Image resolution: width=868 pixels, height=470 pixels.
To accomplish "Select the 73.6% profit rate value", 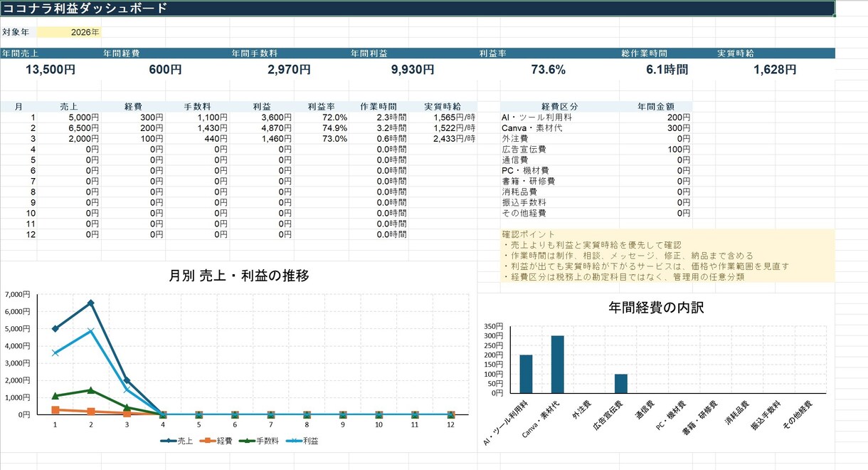I will (549, 70).
